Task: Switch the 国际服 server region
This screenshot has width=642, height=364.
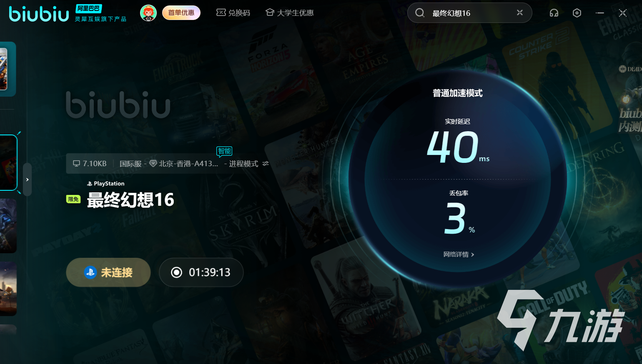Action: tap(130, 164)
